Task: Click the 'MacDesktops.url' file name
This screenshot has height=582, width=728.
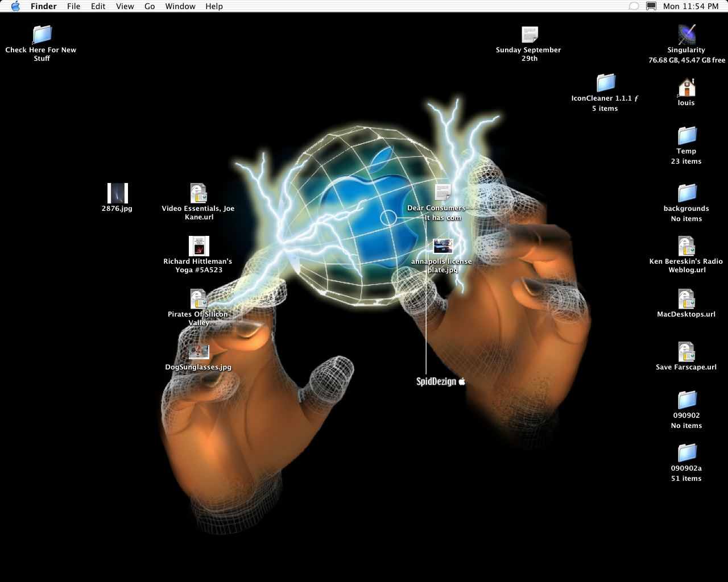Action: (686, 314)
